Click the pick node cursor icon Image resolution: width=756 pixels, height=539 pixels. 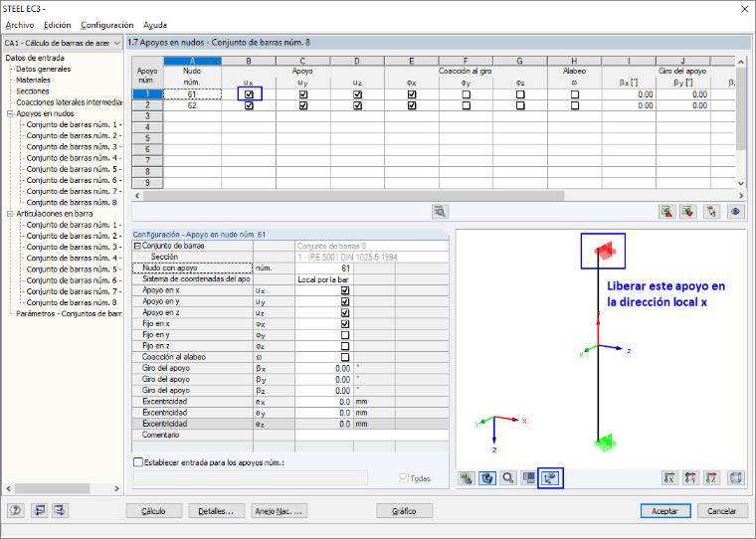(x=711, y=211)
